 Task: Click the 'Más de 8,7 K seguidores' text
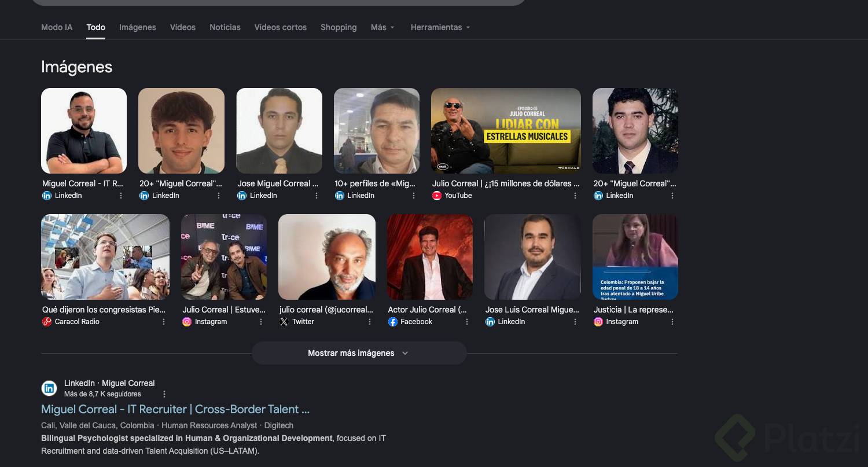(x=102, y=394)
